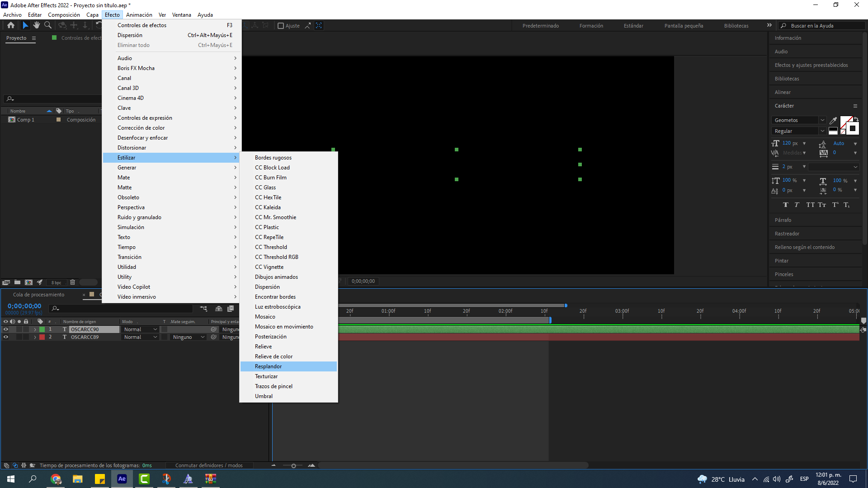The image size is (868, 488).
Task: Click the Home icon in toolbar
Action: pyautogui.click(x=11, y=25)
